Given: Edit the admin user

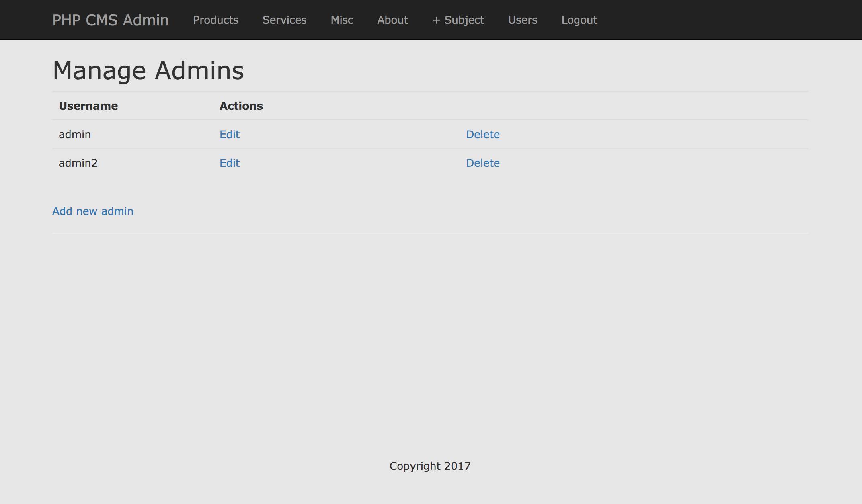Looking at the screenshot, I should [230, 135].
